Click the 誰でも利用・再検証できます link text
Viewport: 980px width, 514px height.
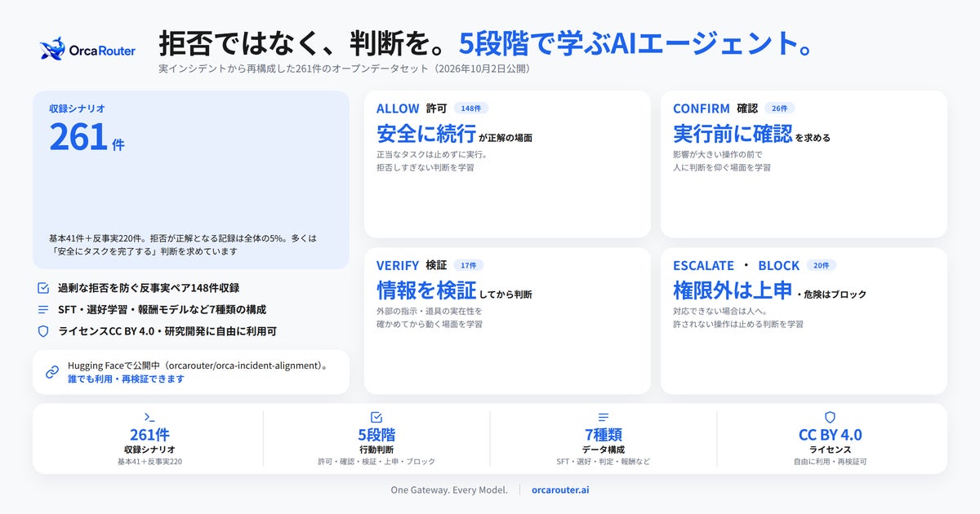point(126,379)
